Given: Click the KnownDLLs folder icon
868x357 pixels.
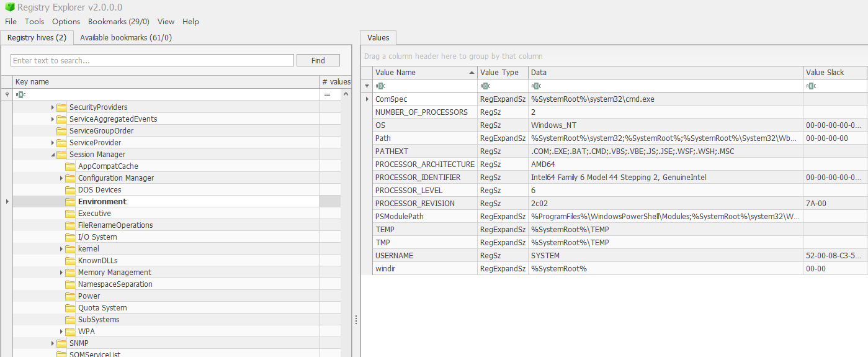Looking at the screenshot, I should click(x=70, y=261).
